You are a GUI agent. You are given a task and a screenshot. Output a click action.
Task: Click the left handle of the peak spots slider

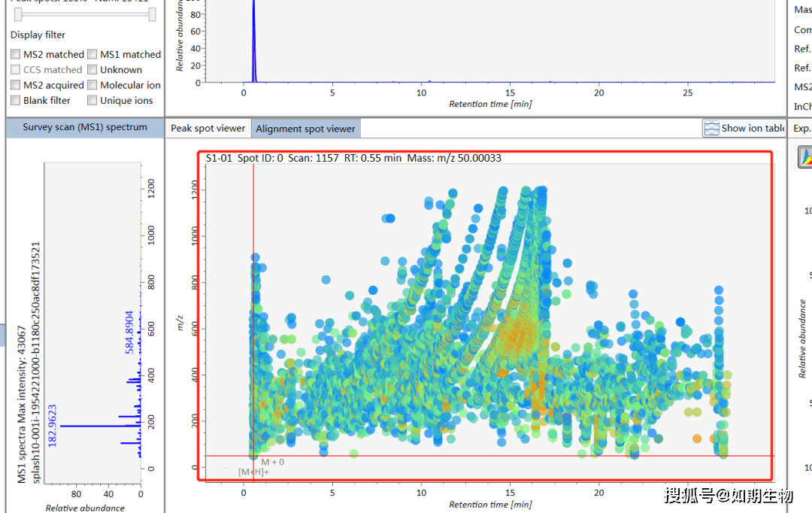coord(18,14)
